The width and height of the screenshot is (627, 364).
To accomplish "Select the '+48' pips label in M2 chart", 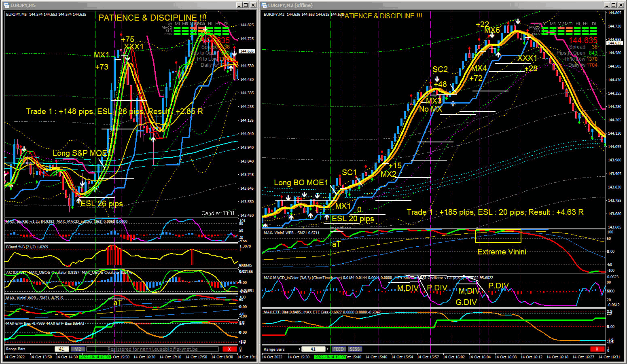I will (x=440, y=85).
